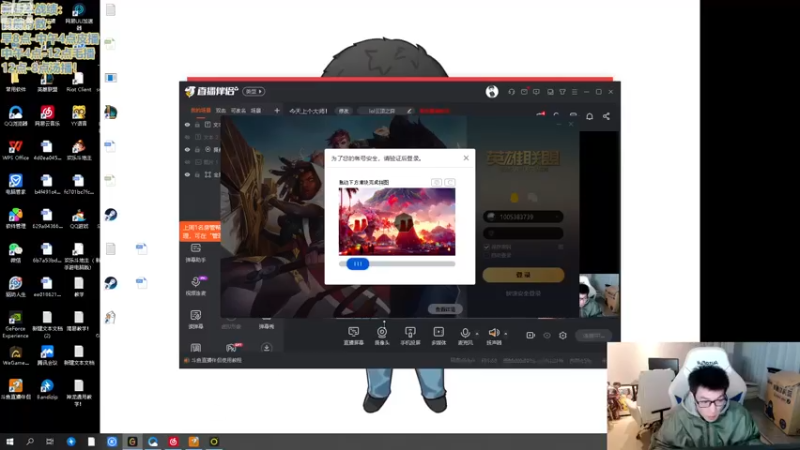Toggle remember password checkbox in login

487,247
